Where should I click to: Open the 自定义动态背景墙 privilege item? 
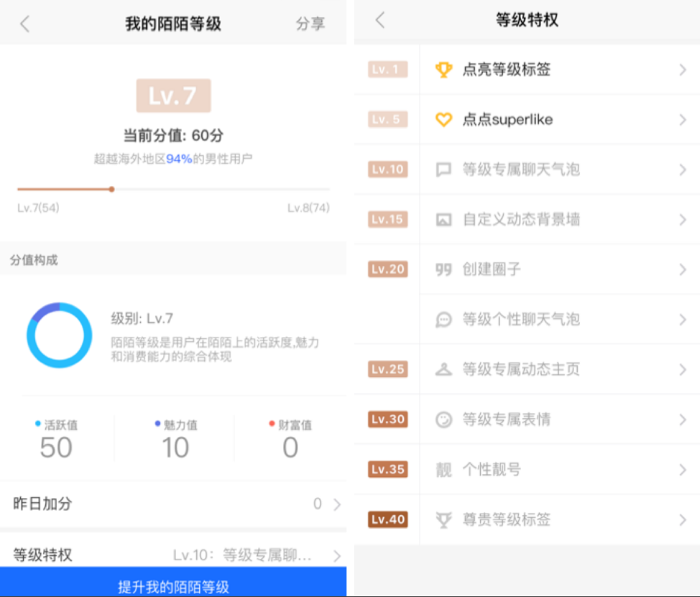pos(560,220)
